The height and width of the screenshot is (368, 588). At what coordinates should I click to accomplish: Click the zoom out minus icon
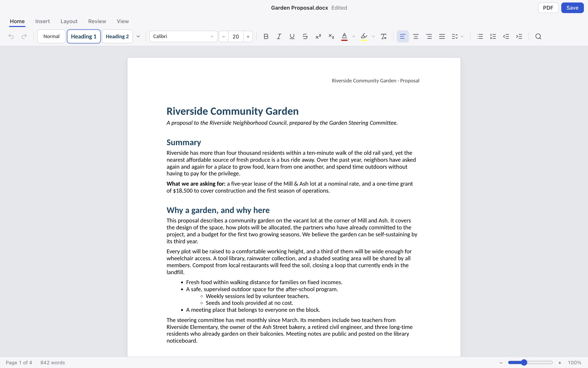coord(501,363)
